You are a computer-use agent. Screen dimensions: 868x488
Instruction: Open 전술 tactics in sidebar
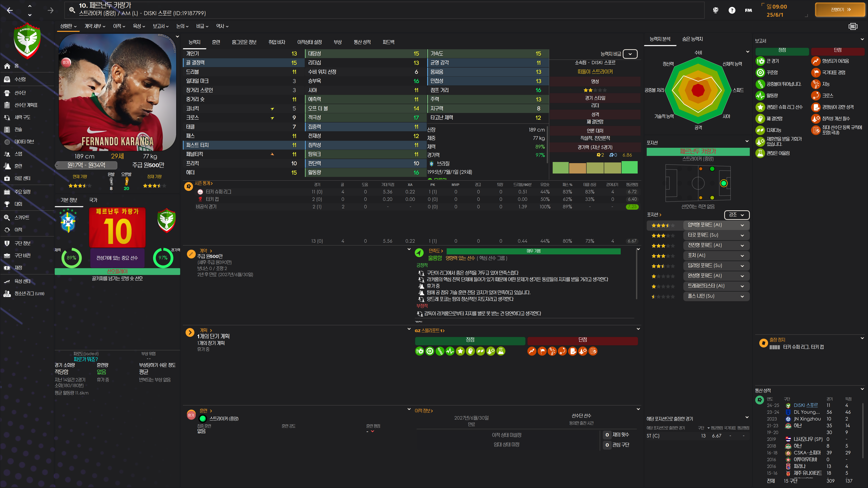click(x=18, y=129)
